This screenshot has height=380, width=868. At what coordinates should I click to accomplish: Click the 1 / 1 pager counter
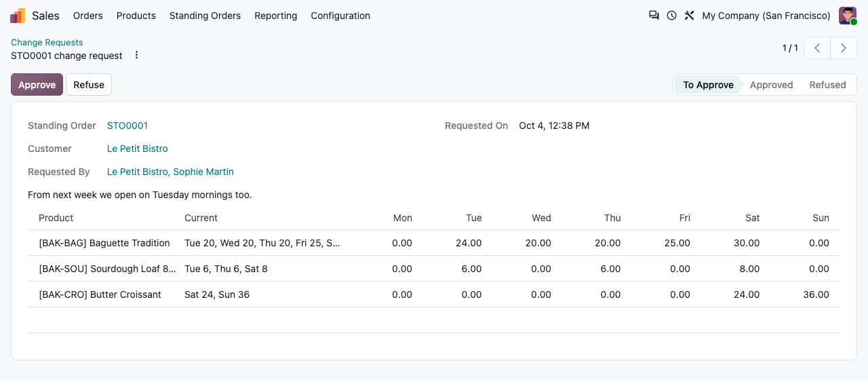(790, 48)
